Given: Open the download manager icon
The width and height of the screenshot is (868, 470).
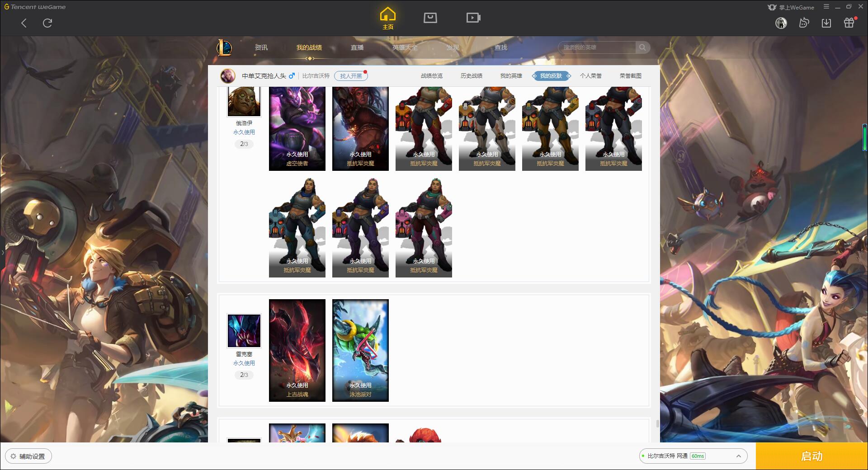Looking at the screenshot, I should (x=826, y=23).
